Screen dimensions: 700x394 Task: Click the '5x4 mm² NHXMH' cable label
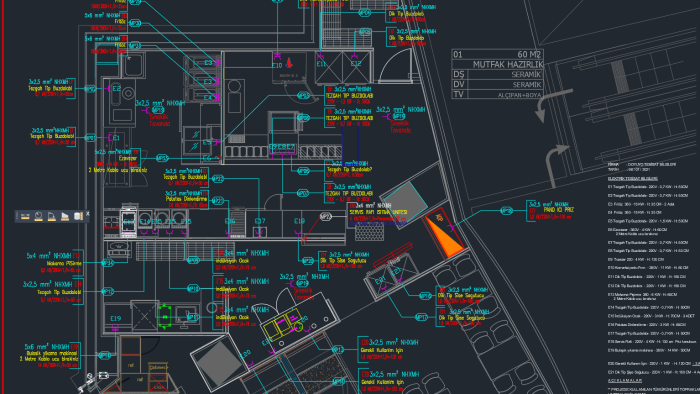tap(49, 256)
